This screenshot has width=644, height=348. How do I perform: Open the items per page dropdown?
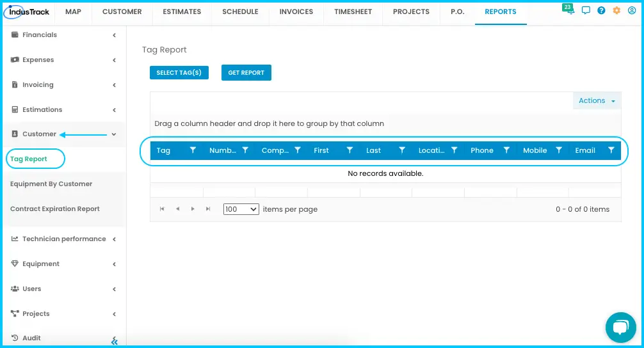241,209
